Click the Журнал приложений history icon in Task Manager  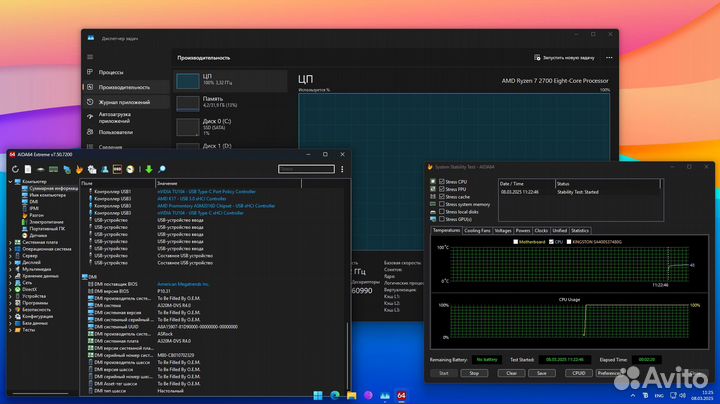(90, 102)
